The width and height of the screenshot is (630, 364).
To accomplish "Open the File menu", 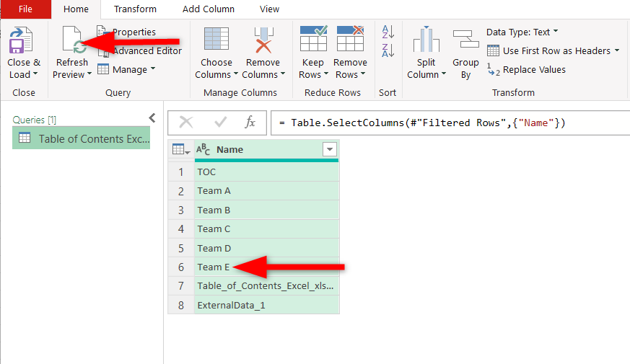I will 26,9.
